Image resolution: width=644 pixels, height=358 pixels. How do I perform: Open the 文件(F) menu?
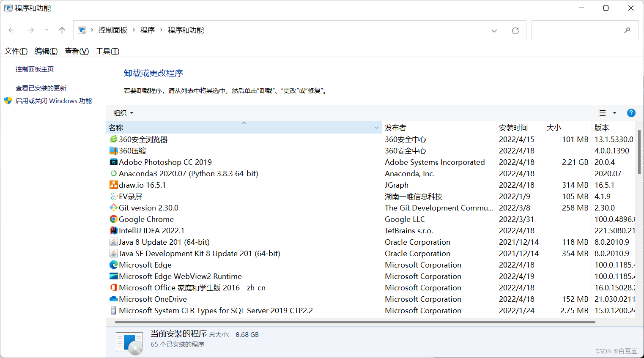coord(16,51)
